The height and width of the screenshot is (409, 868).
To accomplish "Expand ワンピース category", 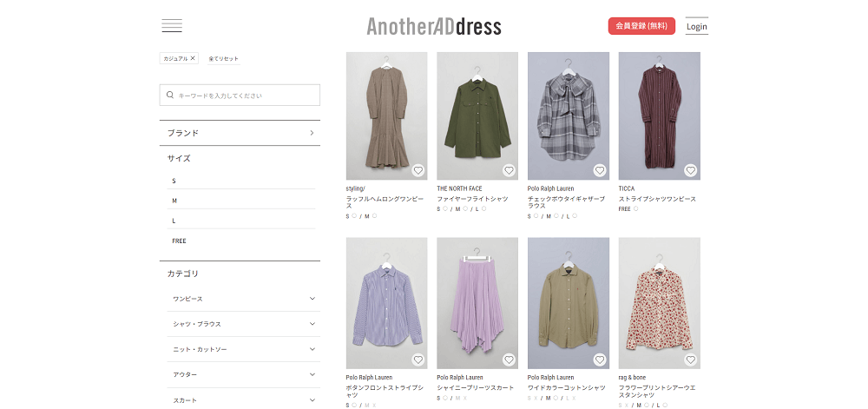I will coord(244,299).
